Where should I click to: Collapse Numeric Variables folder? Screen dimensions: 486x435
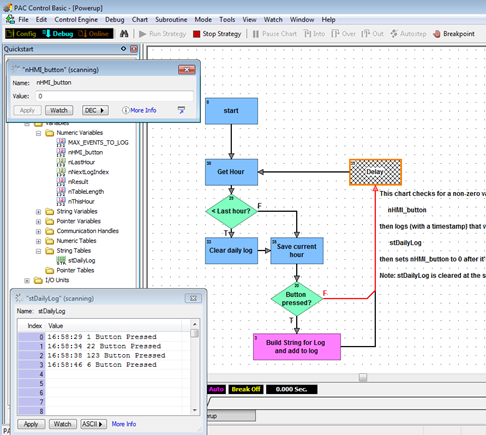(x=38, y=133)
